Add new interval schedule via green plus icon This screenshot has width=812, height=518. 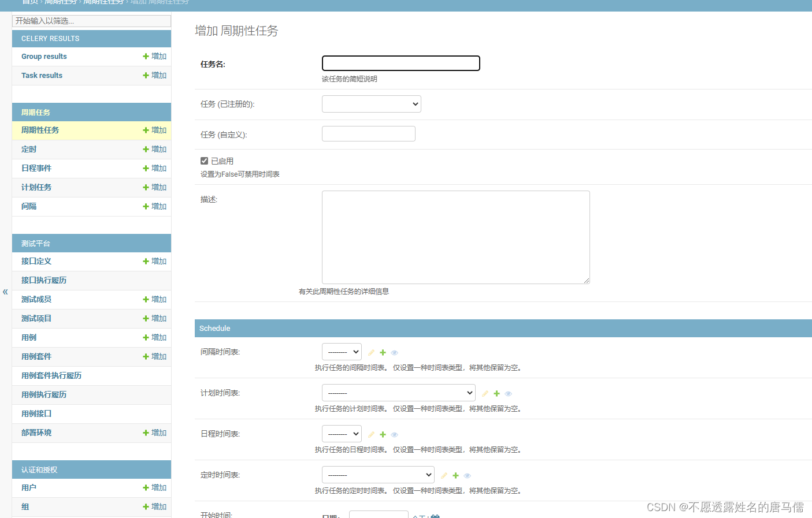(x=382, y=352)
